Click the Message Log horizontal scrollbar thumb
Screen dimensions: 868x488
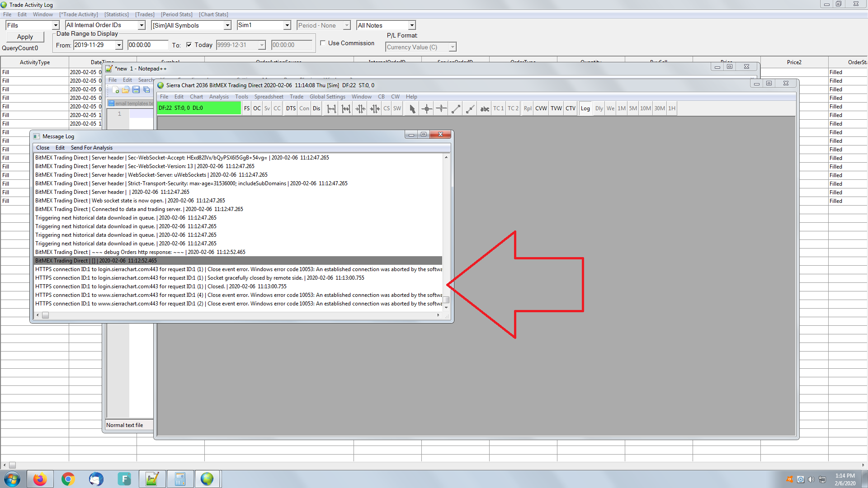pos(45,315)
